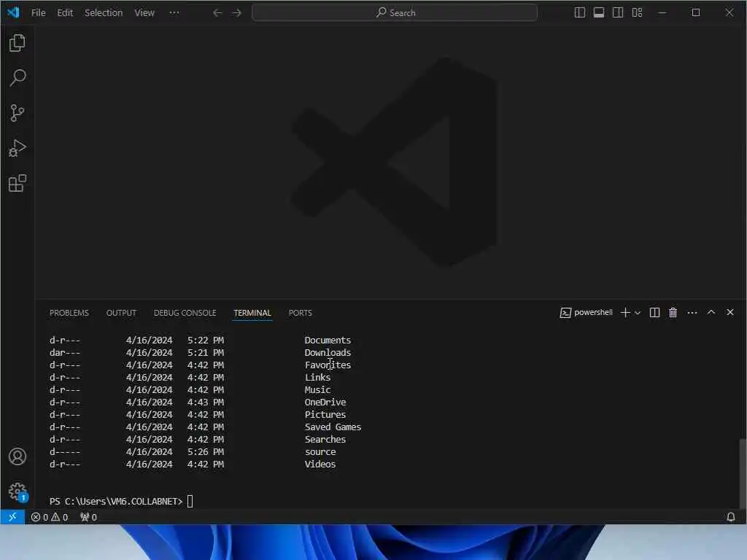This screenshot has width=747, height=560.
Task: Select the powershell terminal label
Action: pyautogui.click(x=587, y=312)
